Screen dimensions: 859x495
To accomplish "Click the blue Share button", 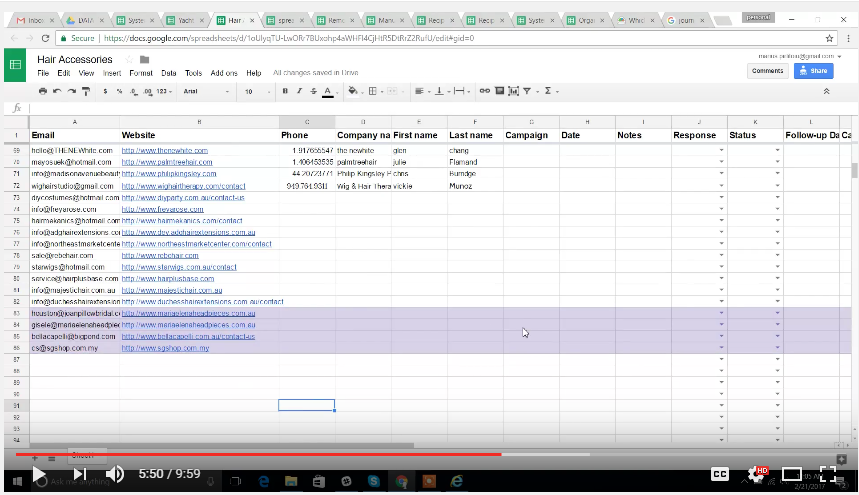I will [813, 71].
